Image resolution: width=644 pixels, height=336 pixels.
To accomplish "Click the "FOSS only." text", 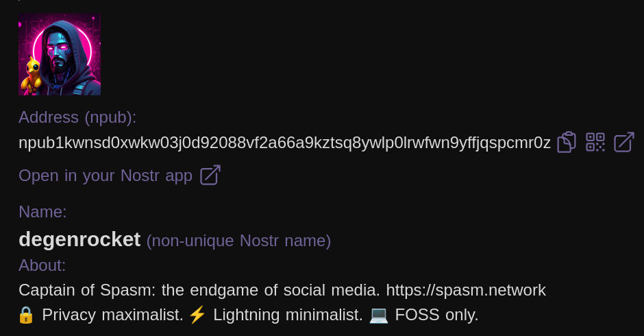I will [x=436, y=315].
